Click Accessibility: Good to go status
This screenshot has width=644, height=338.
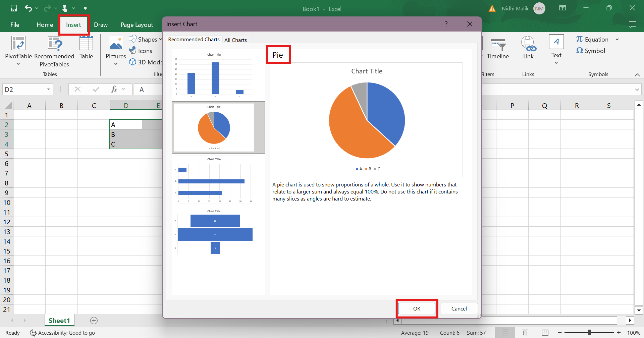(62, 333)
